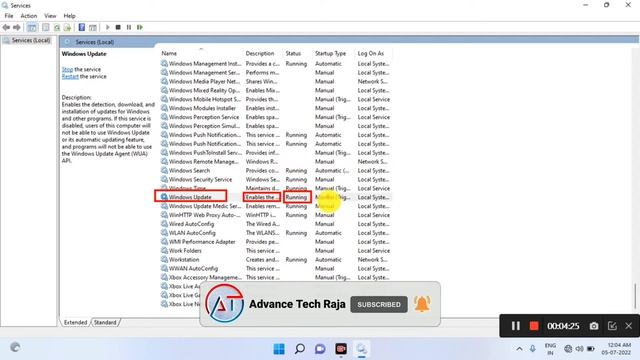
Task: Open the Action menu
Action: click(29, 16)
